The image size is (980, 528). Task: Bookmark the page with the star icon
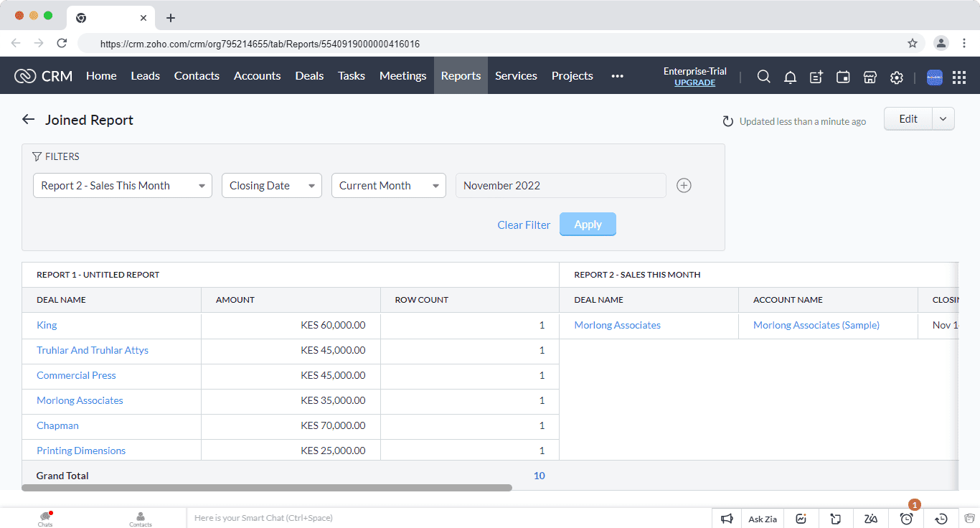pos(913,43)
